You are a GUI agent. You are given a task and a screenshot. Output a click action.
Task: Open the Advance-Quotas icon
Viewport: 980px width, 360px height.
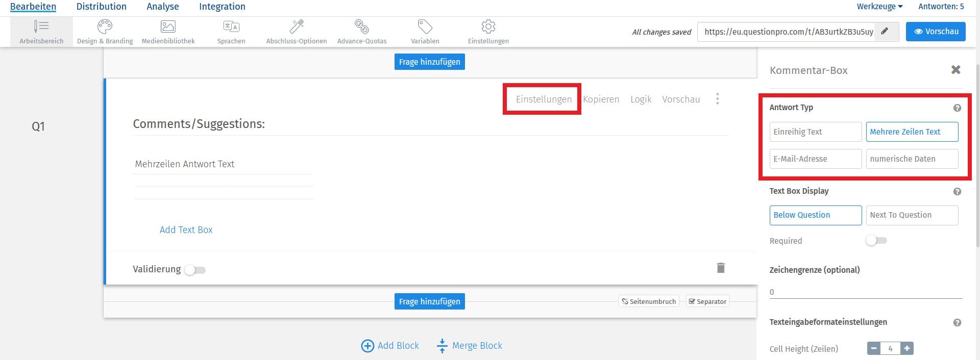click(x=362, y=26)
